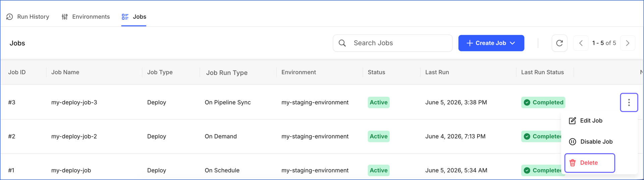Open the Create Job dropdown
This screenshot has width=644, height=180.
[x=491, y=43]
